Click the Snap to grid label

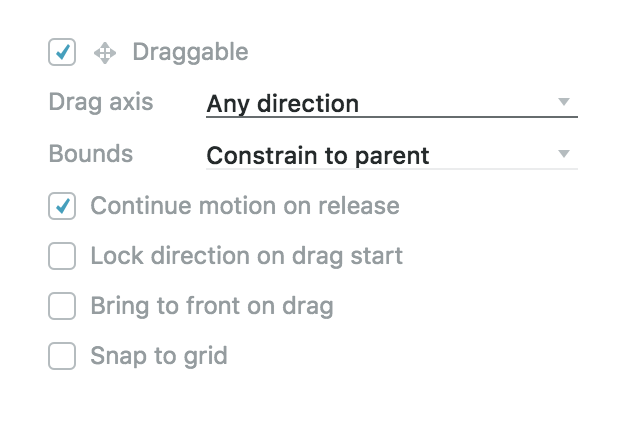click(x=159, y=356)
